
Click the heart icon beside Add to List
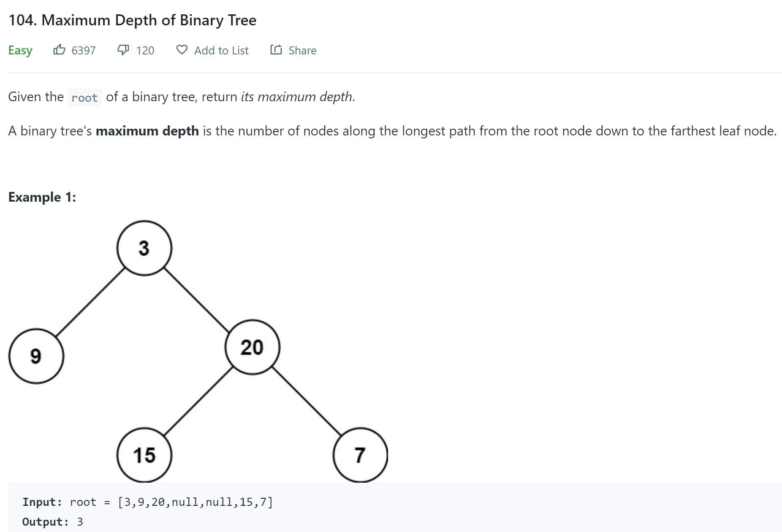pyautogui.click(x=182, y=50)
